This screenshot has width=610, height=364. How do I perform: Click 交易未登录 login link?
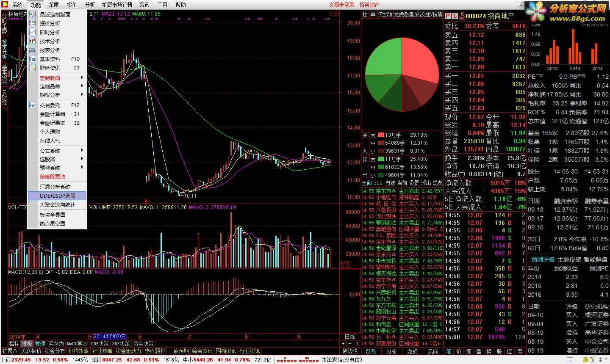[341, 5]
